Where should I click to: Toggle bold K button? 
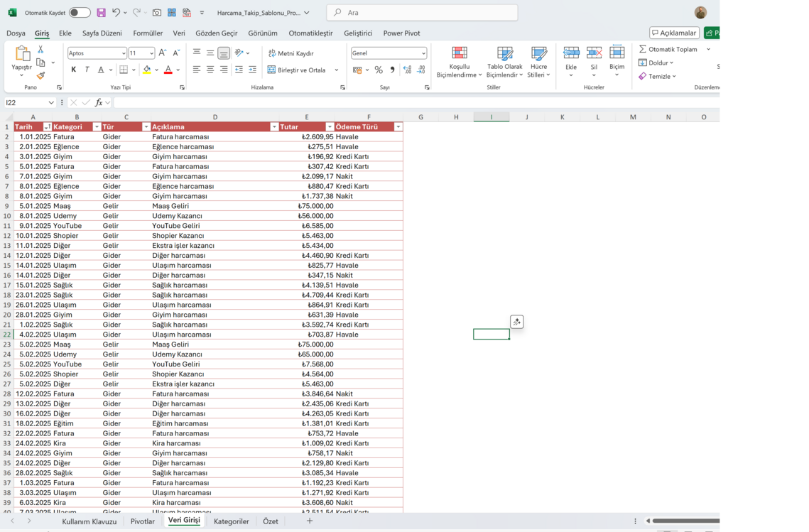coord(73,70)
